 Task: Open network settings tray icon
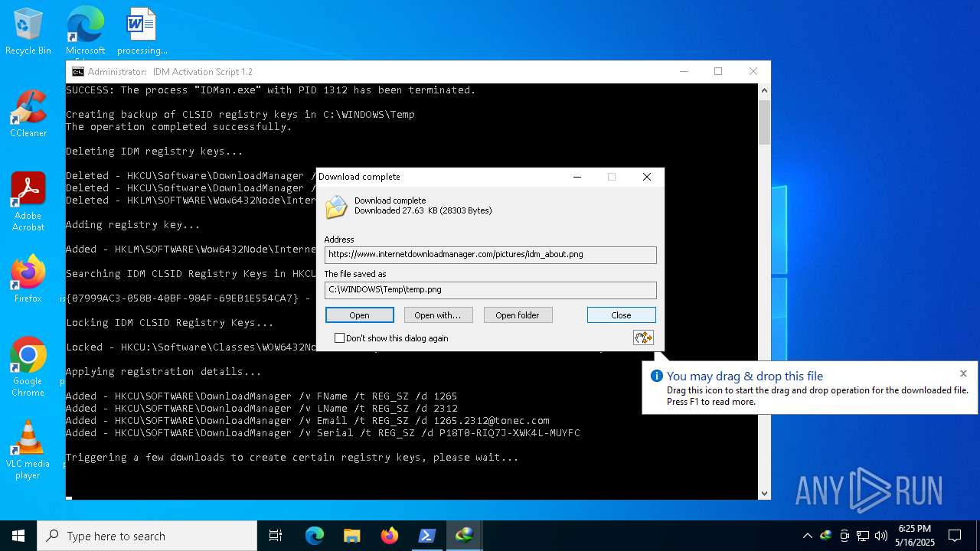coord(863,536)
